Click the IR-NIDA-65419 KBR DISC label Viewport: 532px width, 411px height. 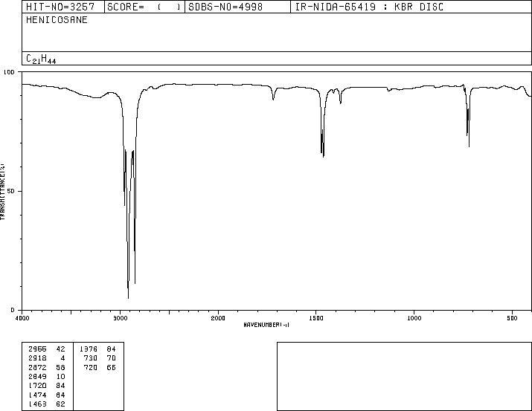coord(369,7)
